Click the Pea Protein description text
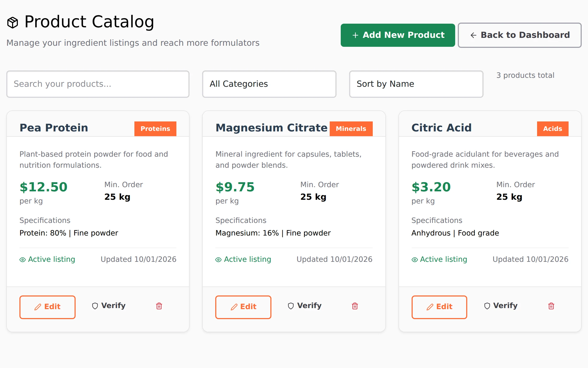588x368 pixels. (x=94, y=160)
